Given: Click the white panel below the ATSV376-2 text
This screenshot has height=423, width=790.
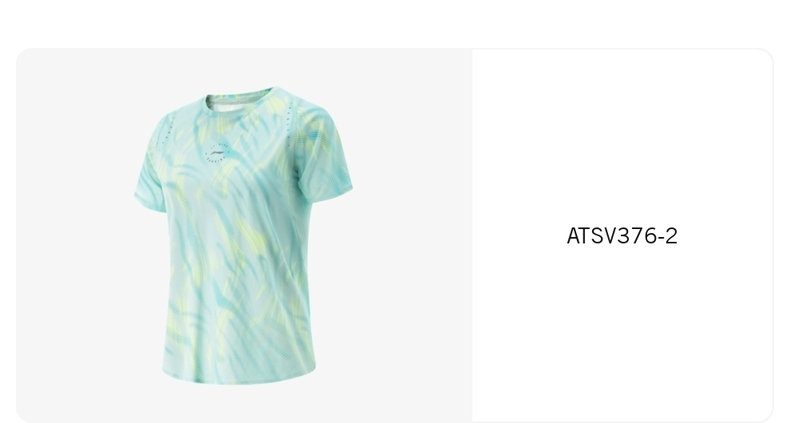Looking at the screenshot, I should [x=622, y=332].
